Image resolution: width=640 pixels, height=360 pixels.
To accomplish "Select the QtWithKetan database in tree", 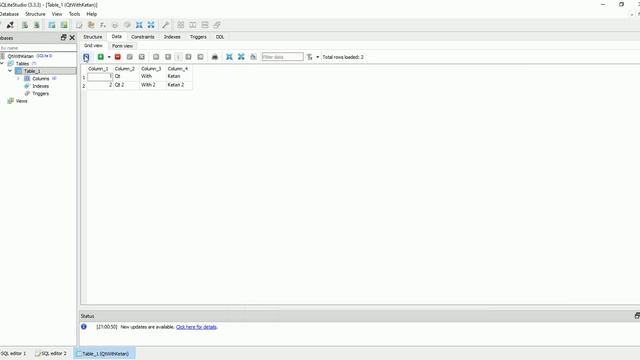I will point(20,56).
